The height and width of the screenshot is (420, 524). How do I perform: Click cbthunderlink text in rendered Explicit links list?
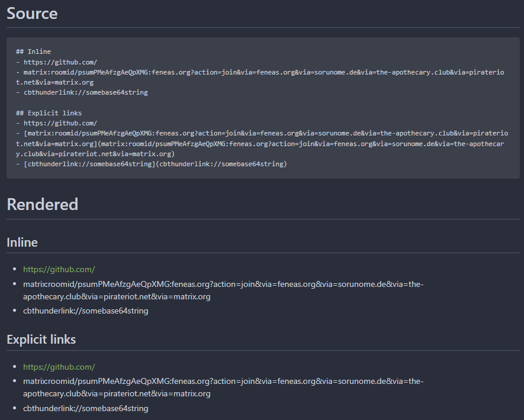(85, 408)
